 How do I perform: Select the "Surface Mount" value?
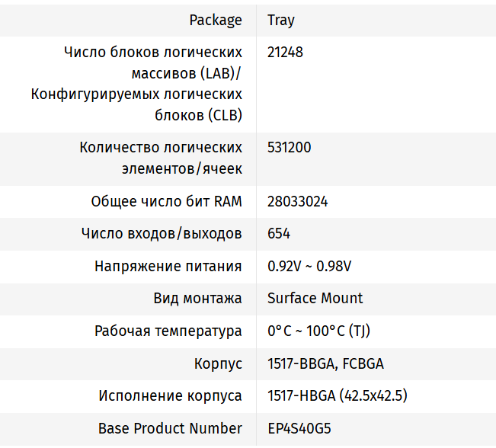pyautogui.click(x=315, y=298)
